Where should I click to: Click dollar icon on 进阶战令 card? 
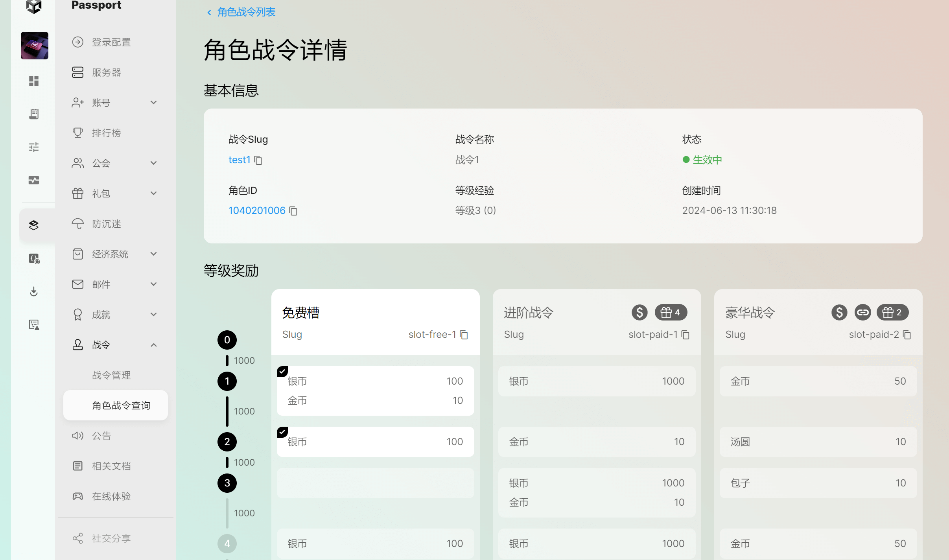[639, 313]
